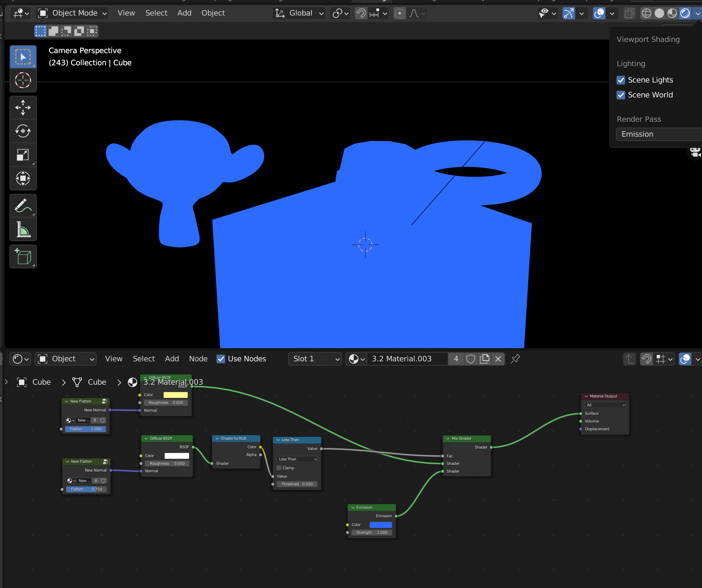This screenshot has width=702, height=588.
Task: Switch to Wireframe viewport shading
Action: point(646,13)
